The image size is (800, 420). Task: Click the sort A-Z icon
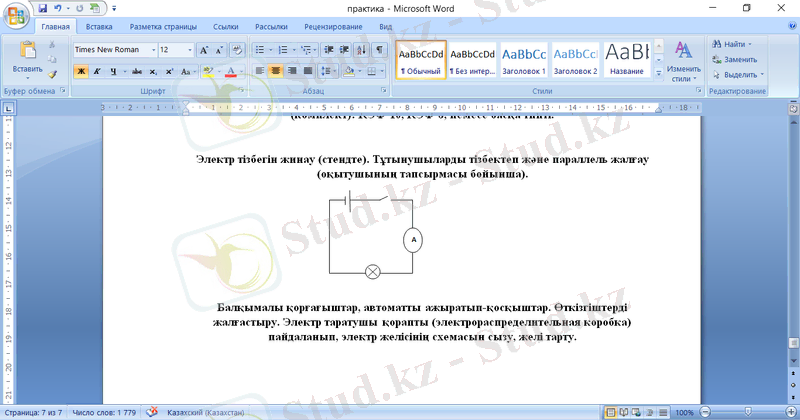[x=362, y=49]
